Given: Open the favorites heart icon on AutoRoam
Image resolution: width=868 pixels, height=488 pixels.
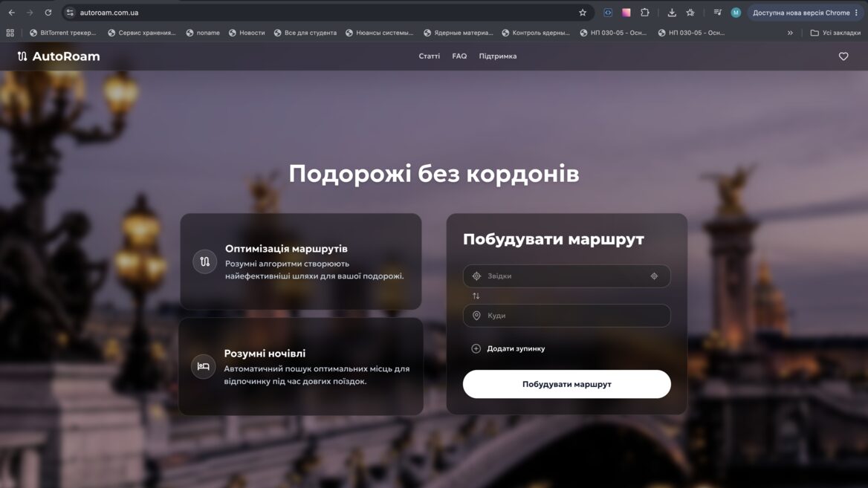Looking at the screenshot, I should click(x=843, y=56).
